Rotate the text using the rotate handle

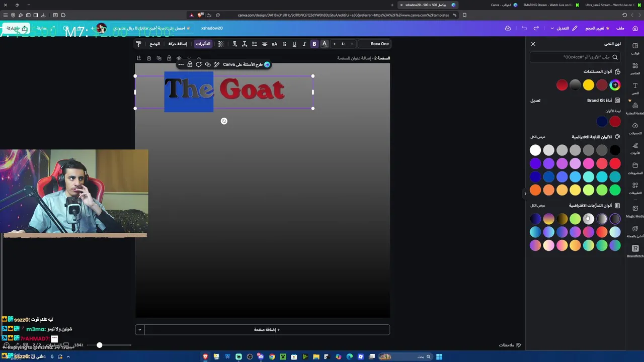coord(224,121)
